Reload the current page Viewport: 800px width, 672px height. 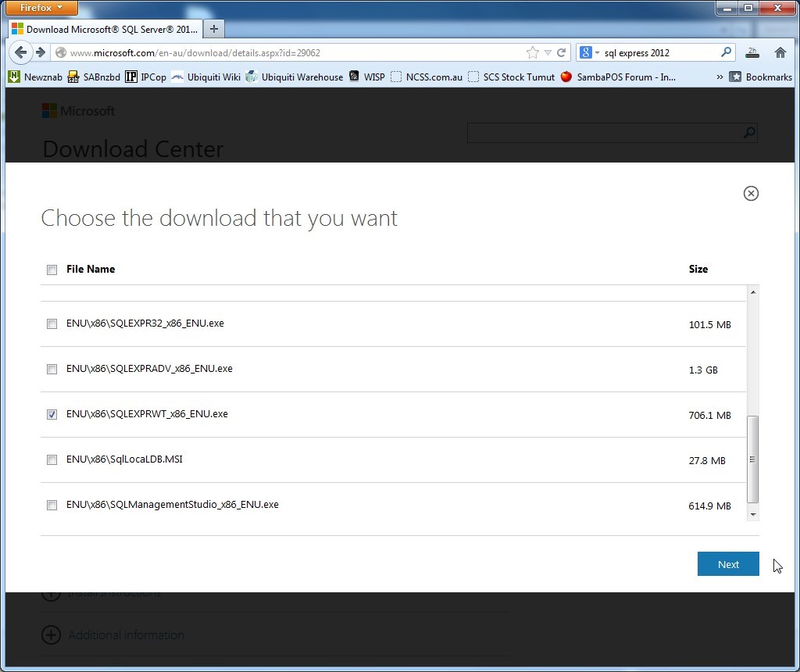coord(562,53)
